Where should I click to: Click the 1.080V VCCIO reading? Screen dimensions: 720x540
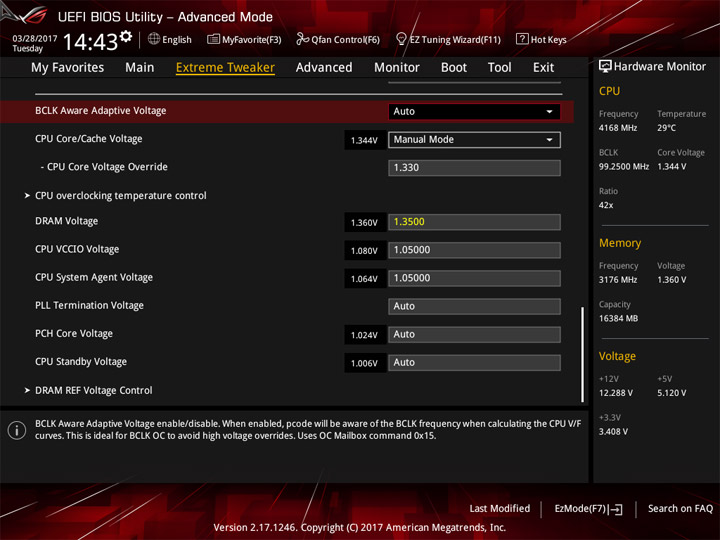click(x=365, y=251)
